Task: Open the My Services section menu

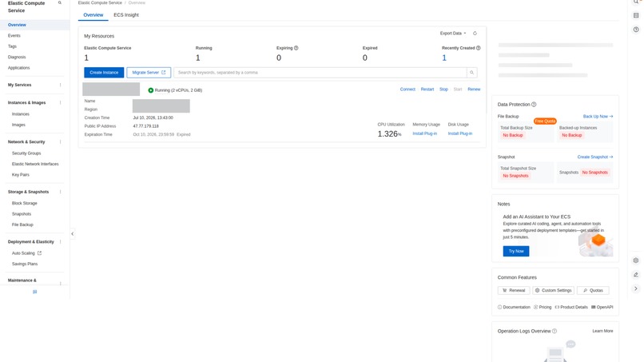Action: pyautogui.click(x=61, y=85)
